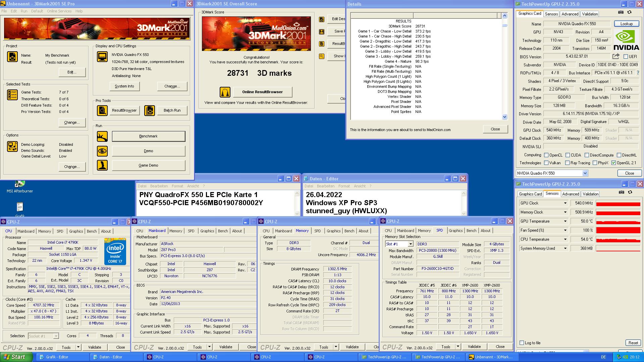644x362 pixels.
Task: Open the Tools dropdown arrow in first CPU-Z
Action: (78, 347)
